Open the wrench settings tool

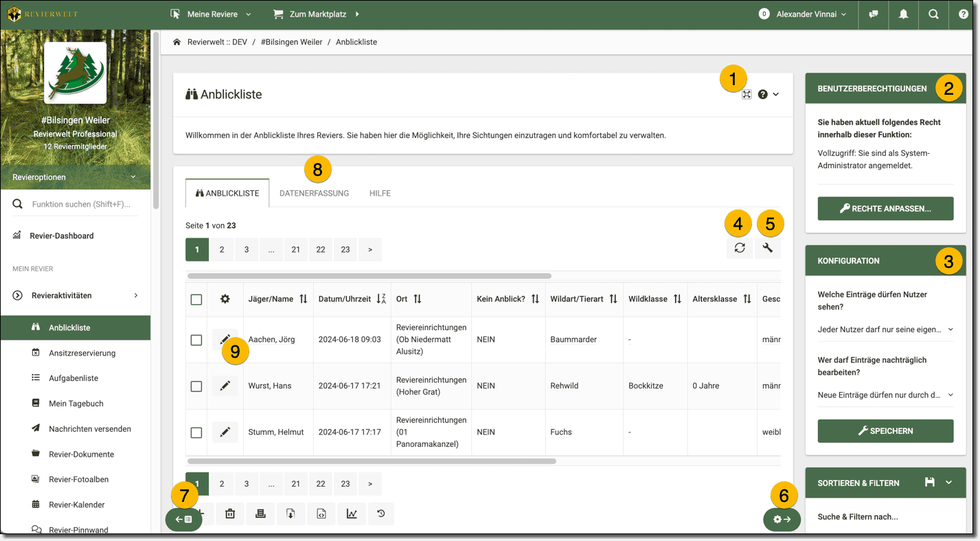point(768,249)
